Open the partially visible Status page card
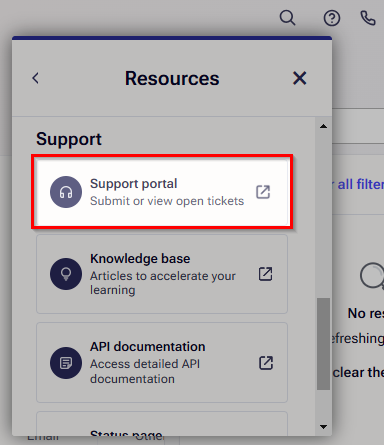 pos(162,424)
